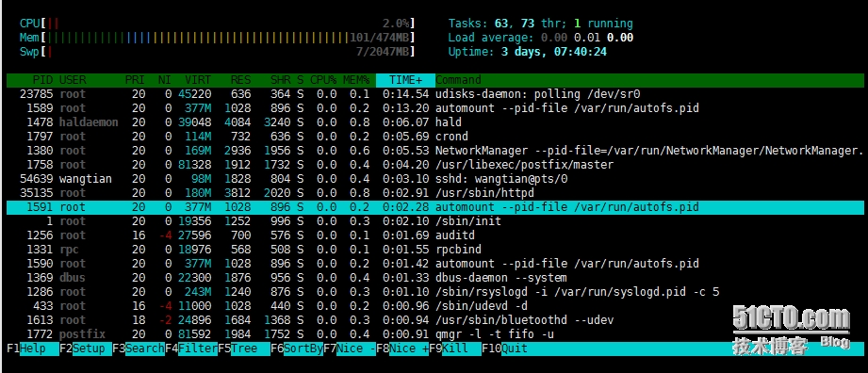Select the auditd process row
This screenshot has height=373, width=868.
pos(435,235)
